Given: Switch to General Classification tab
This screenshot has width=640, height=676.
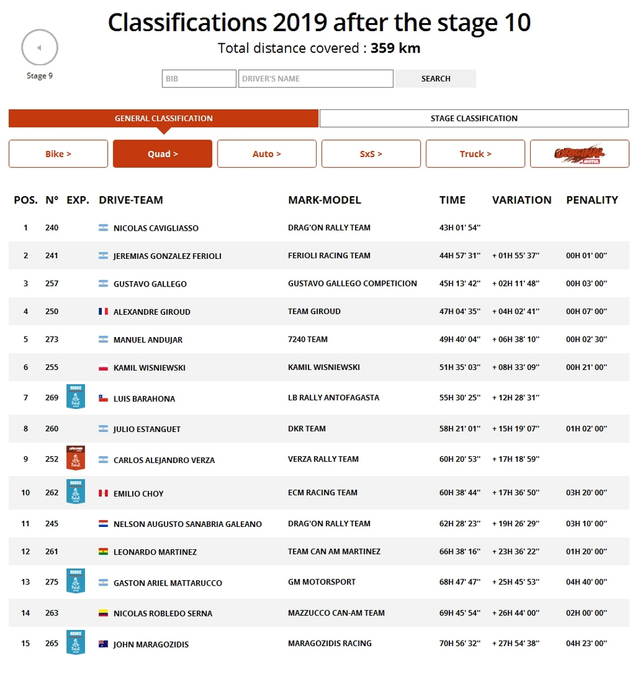Looking at the screenshot, I should click(x=163, y=118).
